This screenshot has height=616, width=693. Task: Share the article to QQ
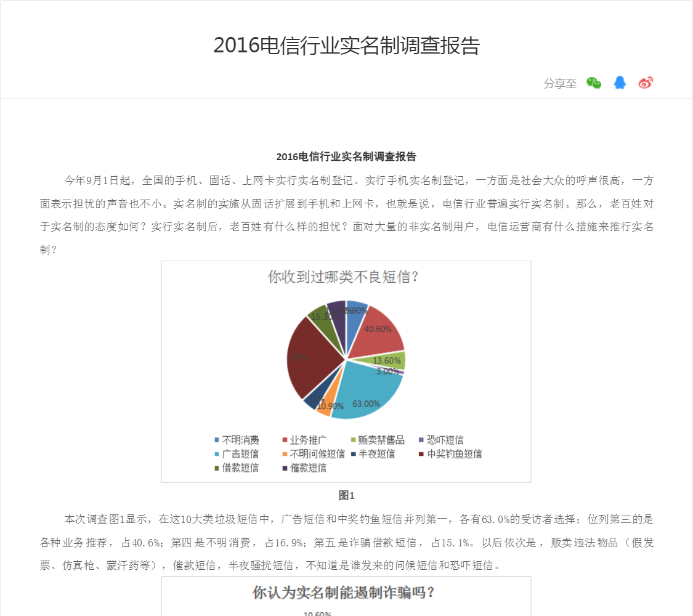pos(620,83)
